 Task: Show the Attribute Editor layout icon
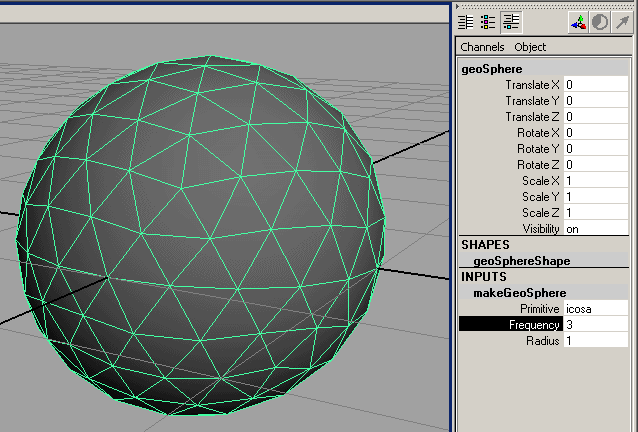point(465,21)
